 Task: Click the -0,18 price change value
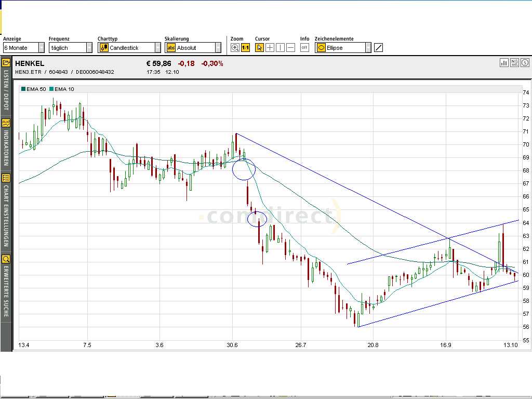pos(187,63)
